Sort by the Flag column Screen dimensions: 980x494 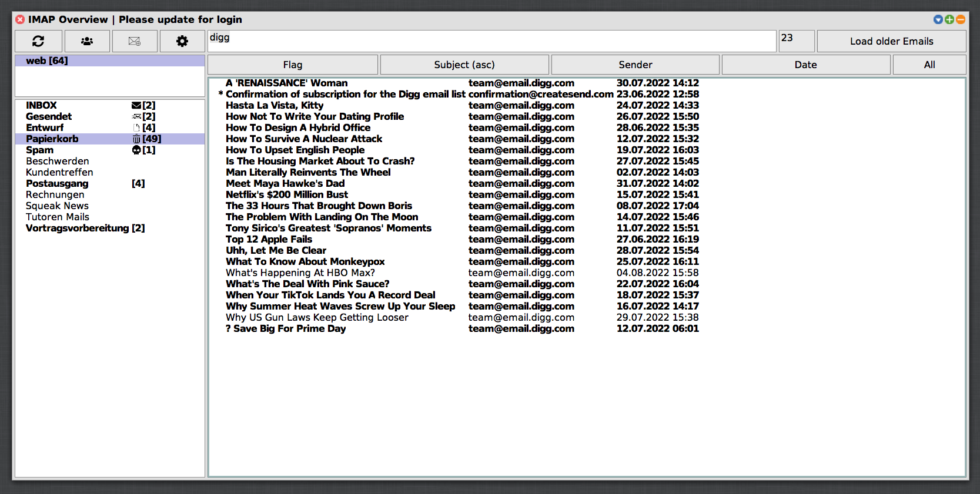coord(293,65)
